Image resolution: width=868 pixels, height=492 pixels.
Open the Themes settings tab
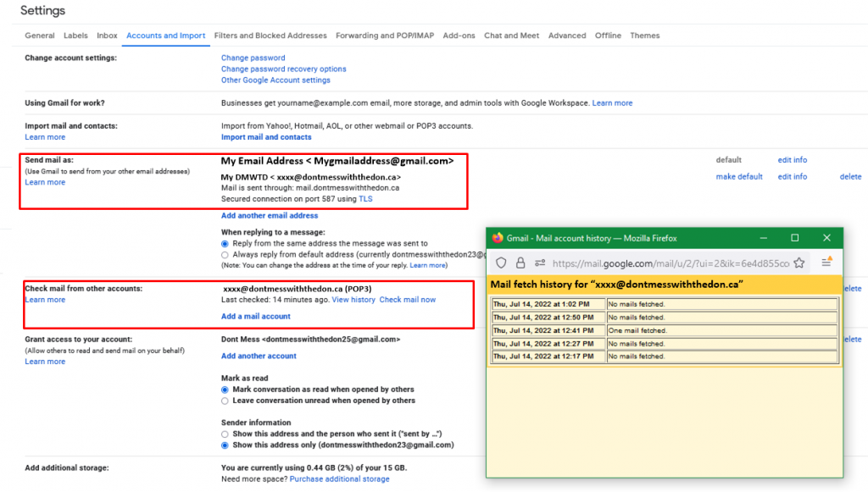645,36
